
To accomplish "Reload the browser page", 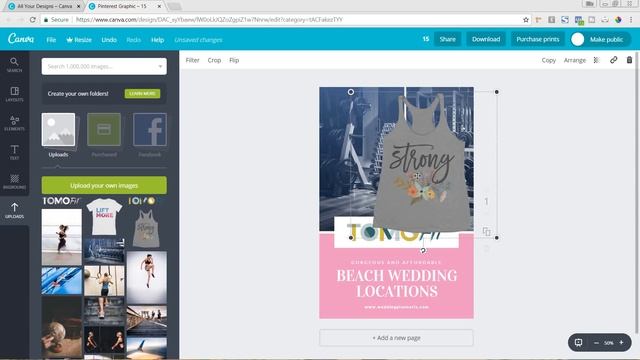I will click(x=33, y=20).
